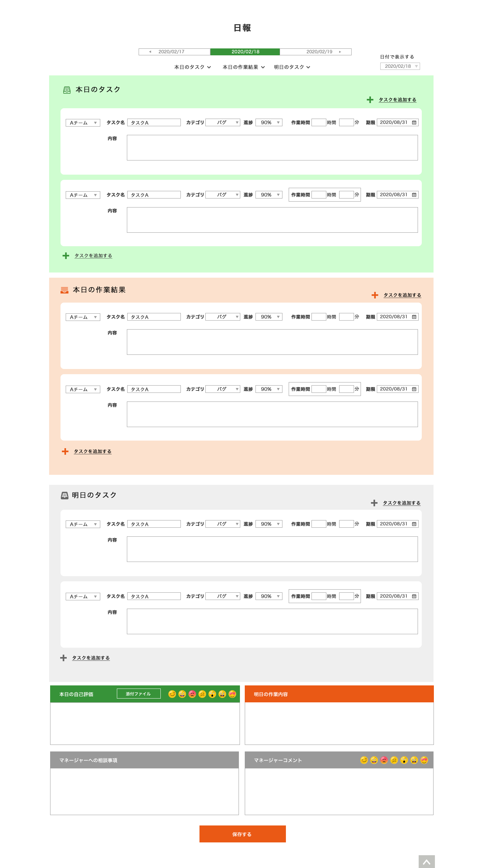The width and height of the screenshot is (484, 868).
Task: Pick the red angry emoji in マネージャーコメント header
Action: click(x=384, y=760)
